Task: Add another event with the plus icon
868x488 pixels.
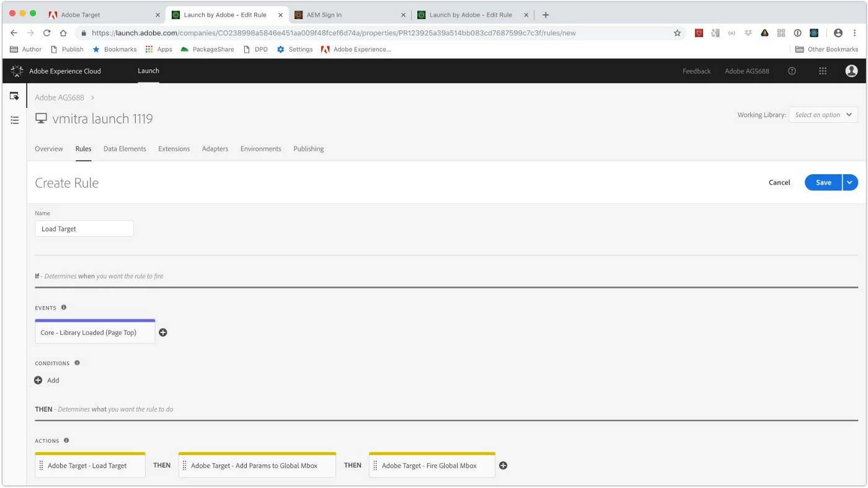Action: 163,332
